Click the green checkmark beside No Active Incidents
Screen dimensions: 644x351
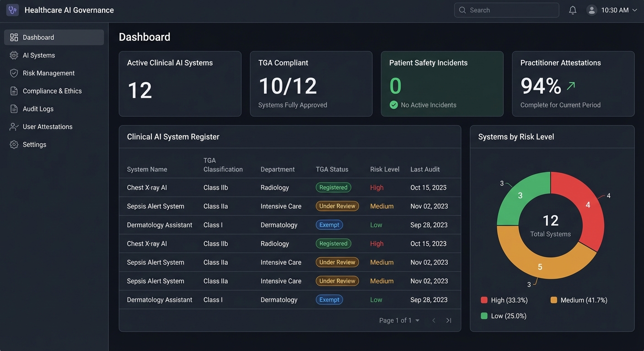pos(394,105)
